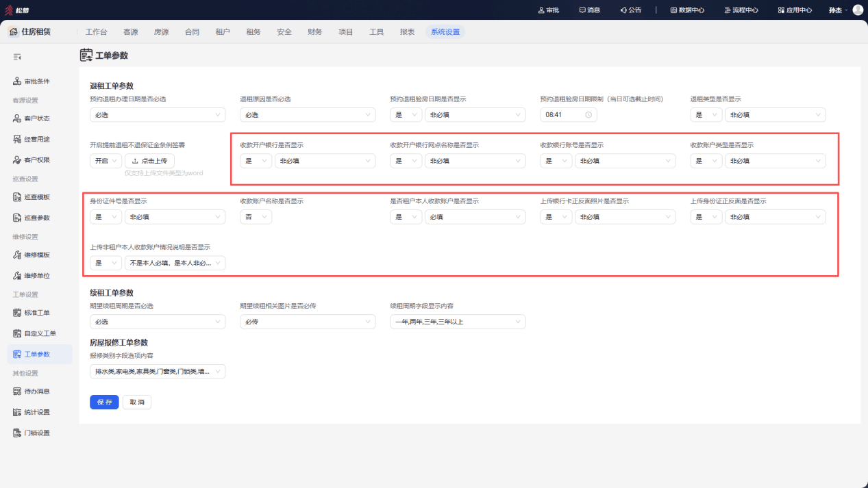
Task: Click the user avatar in the top-right corner
Action: 858,10
